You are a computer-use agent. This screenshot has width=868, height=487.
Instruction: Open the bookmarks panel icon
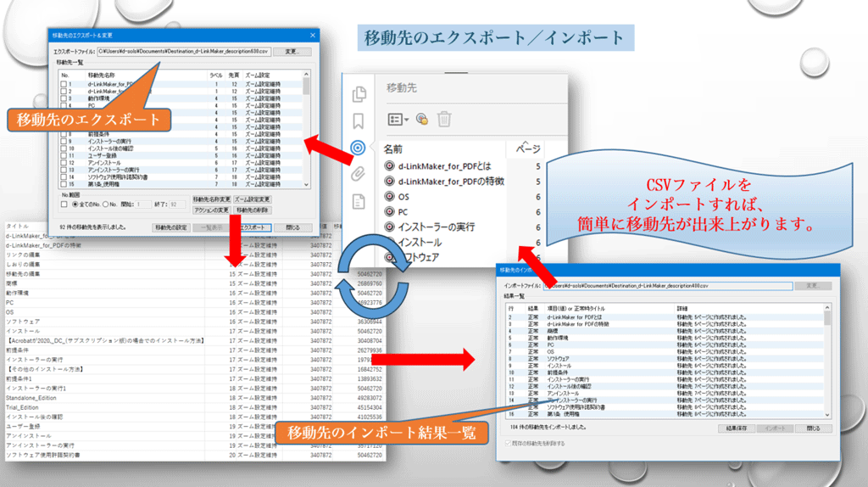[359, 120]
